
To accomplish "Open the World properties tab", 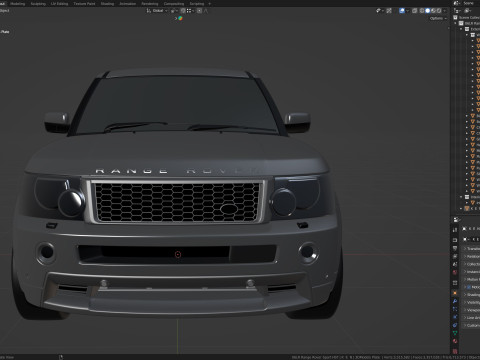I will tap(455, 272).
